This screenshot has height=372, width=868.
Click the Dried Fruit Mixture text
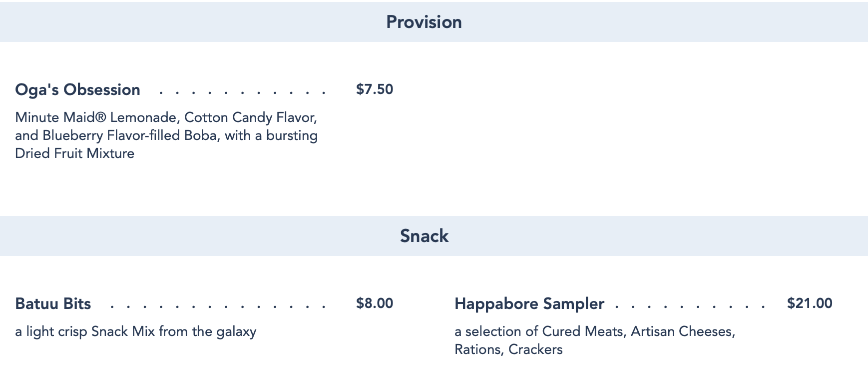tap(74, 153)
